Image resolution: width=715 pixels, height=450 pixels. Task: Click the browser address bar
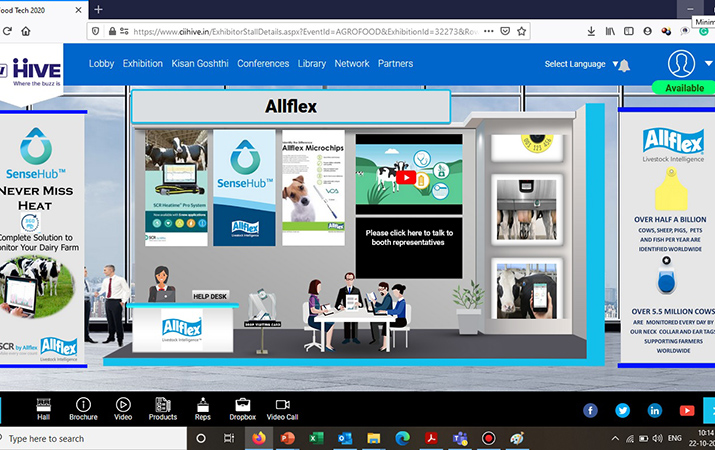(x=306, y=31)
